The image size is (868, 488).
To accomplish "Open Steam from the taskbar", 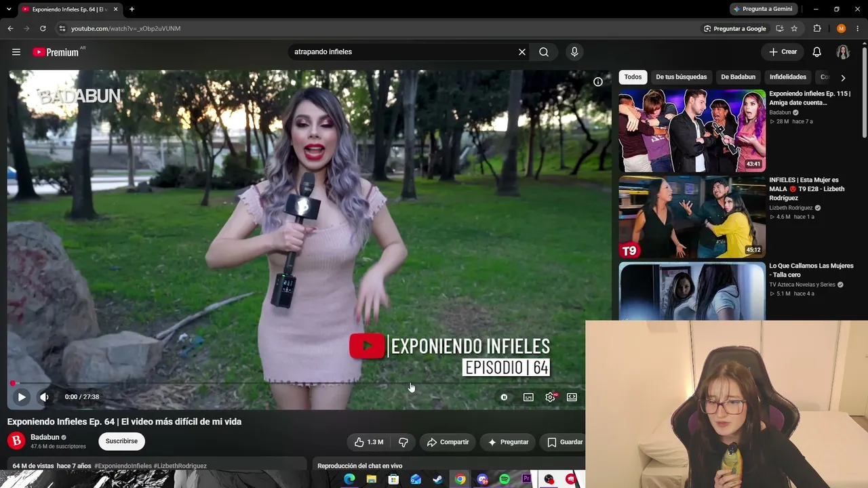I will [438, 479].
